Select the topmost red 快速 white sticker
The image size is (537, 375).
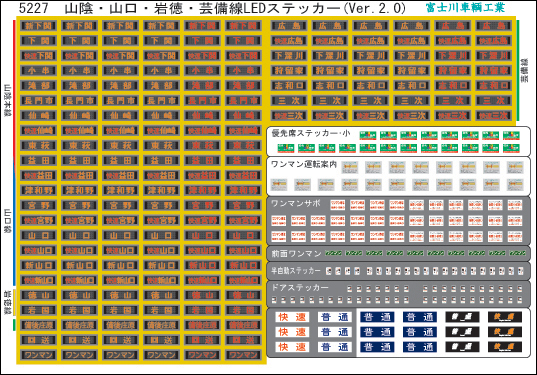pyautogui.click(x=292, y=317)
